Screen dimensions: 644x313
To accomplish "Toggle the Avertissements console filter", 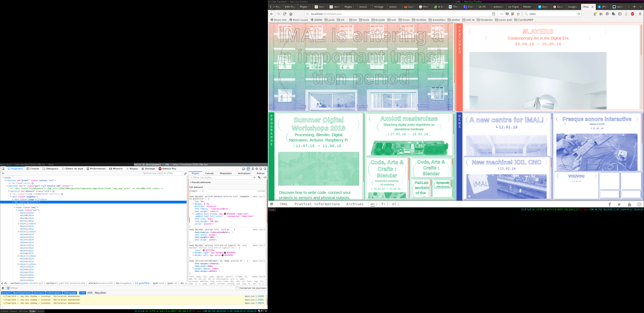I will coord(22,293).
